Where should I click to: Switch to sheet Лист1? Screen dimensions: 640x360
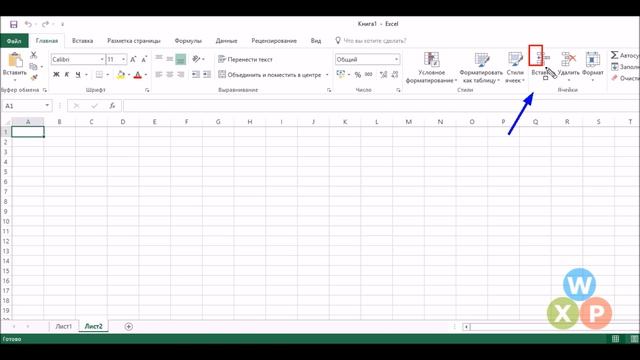(x=64, y=327)
